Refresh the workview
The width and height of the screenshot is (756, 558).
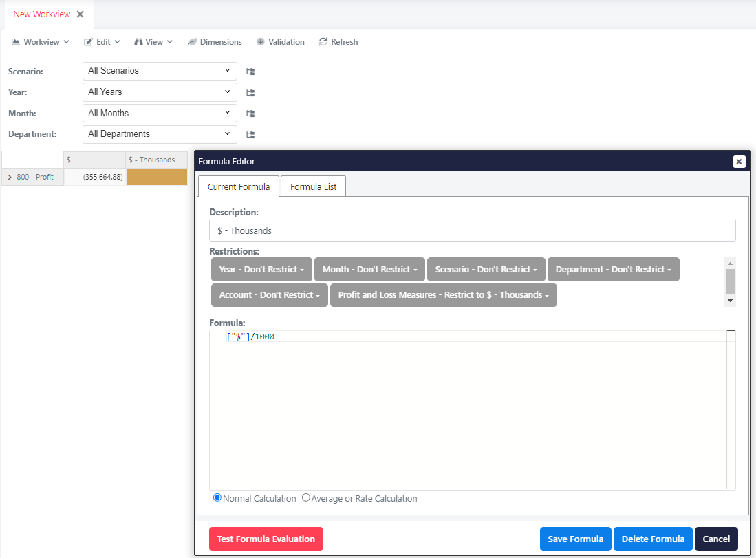click(x=338, y=42)
